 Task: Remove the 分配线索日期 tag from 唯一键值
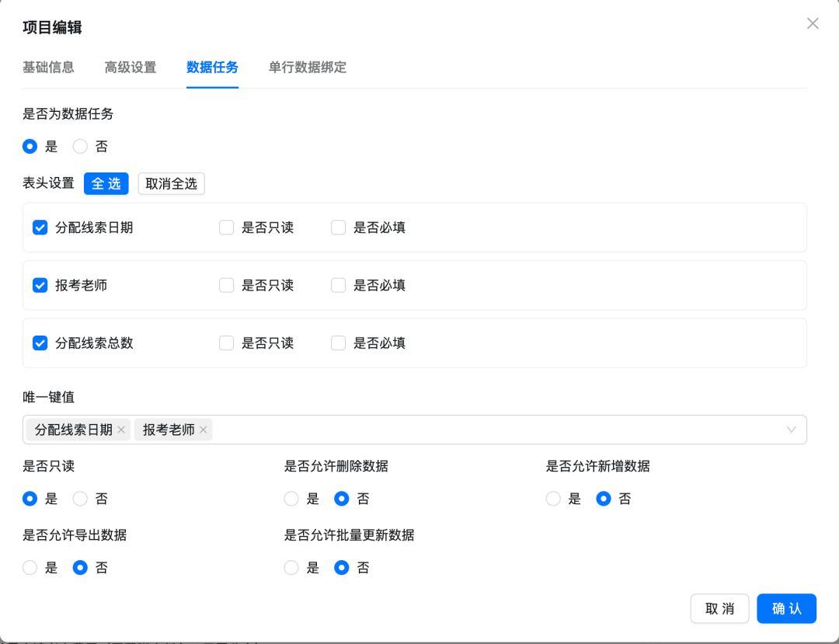[x=121, y=430]
